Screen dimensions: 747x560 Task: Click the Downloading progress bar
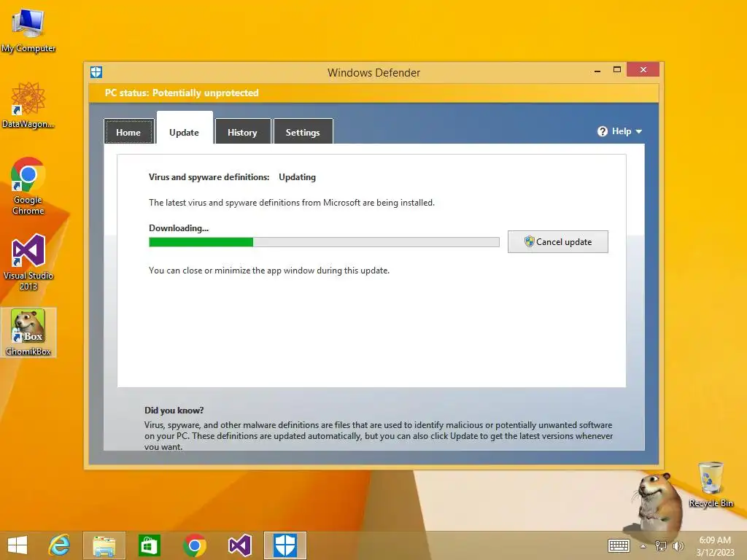click(324, 242)
